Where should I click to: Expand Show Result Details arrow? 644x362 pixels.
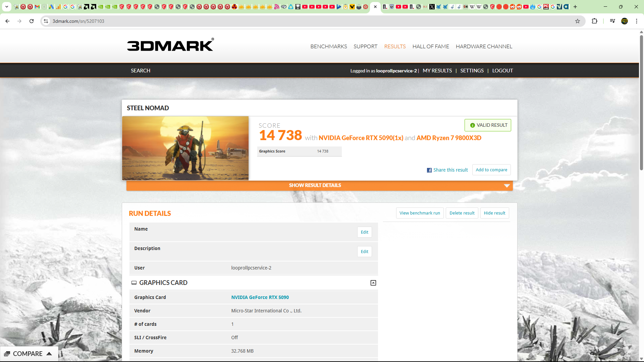tap(506, 186)
